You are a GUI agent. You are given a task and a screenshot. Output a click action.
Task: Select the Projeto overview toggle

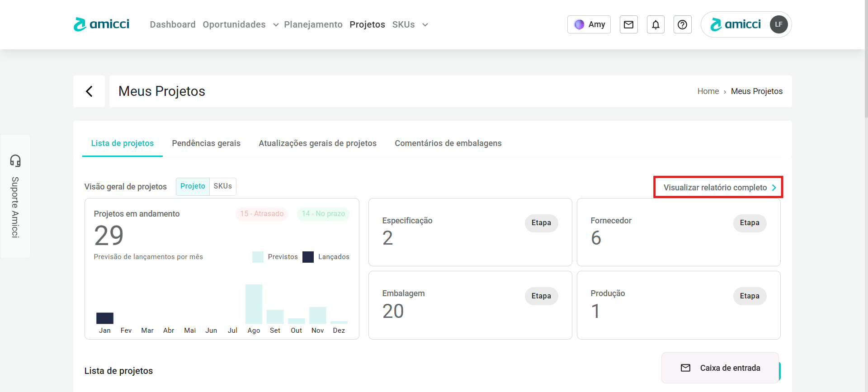click(193, 186)
